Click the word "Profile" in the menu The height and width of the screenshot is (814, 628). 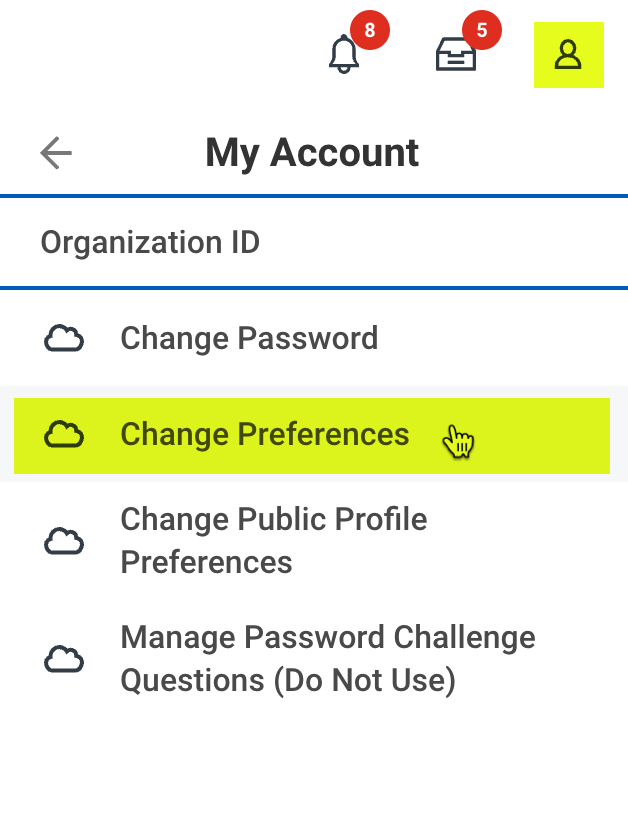tap(372, 520)
